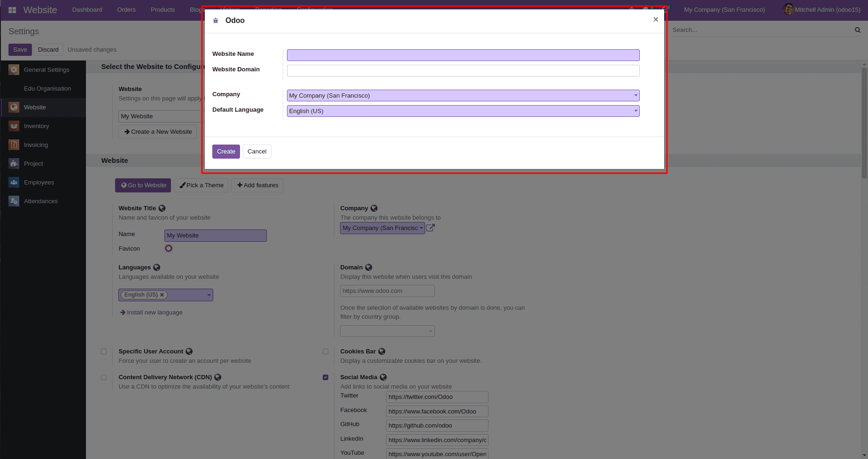Click the Twitter URL field
This screenshot has height=459, width=868.
pos(437,397)
